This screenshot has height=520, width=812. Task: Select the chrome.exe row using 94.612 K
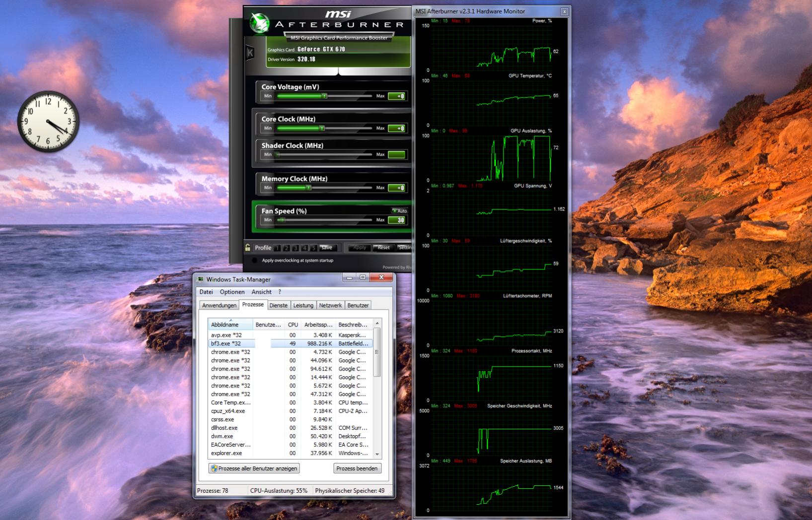point(290,369)
